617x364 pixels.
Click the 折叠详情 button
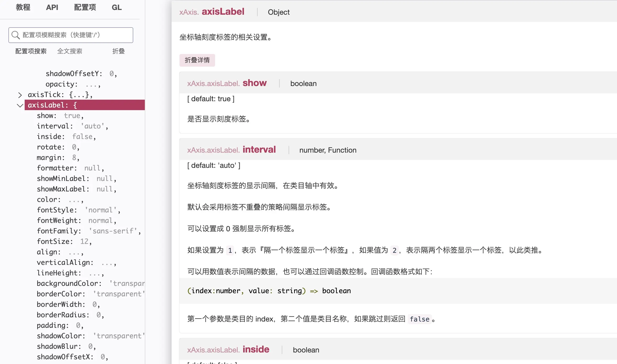(x=197, y=60)
